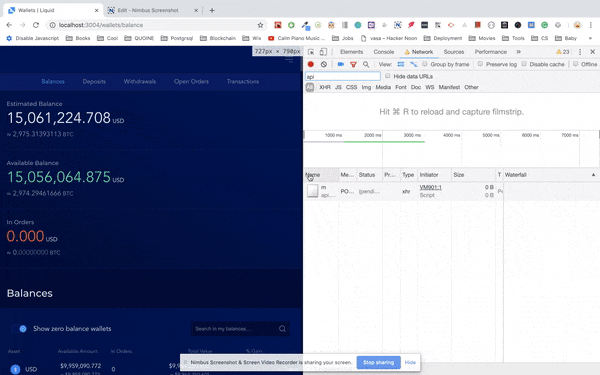Toggle the overview waterfall view icon
The image size is (600, 375).
coord(414,64)
